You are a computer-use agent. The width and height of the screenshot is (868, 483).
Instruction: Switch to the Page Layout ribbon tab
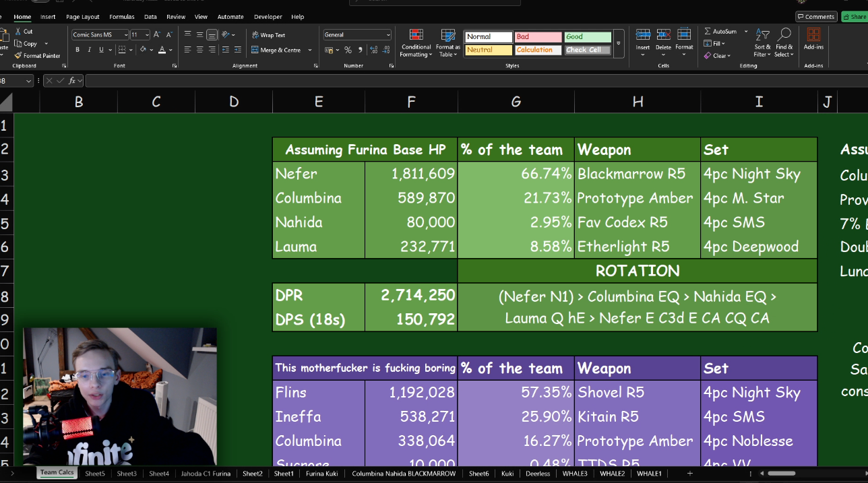[x=83, y=17]
